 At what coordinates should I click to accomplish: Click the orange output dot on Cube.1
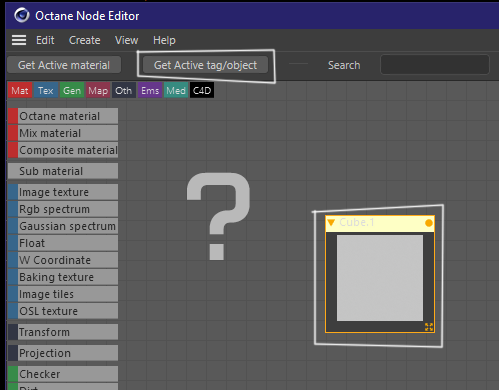tap(429, 223)
